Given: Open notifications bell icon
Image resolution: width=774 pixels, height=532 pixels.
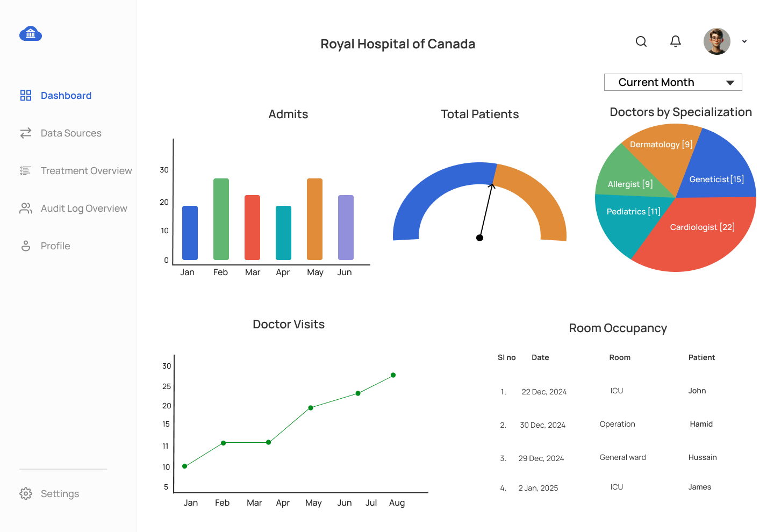Looking at the screenshot, I should point(676,41).
